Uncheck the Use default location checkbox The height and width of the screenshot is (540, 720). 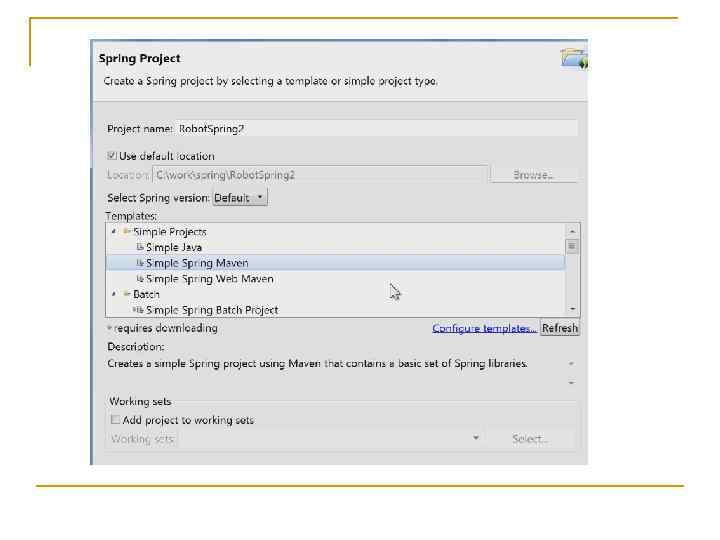pyautogui.click(x=112, y=156)
